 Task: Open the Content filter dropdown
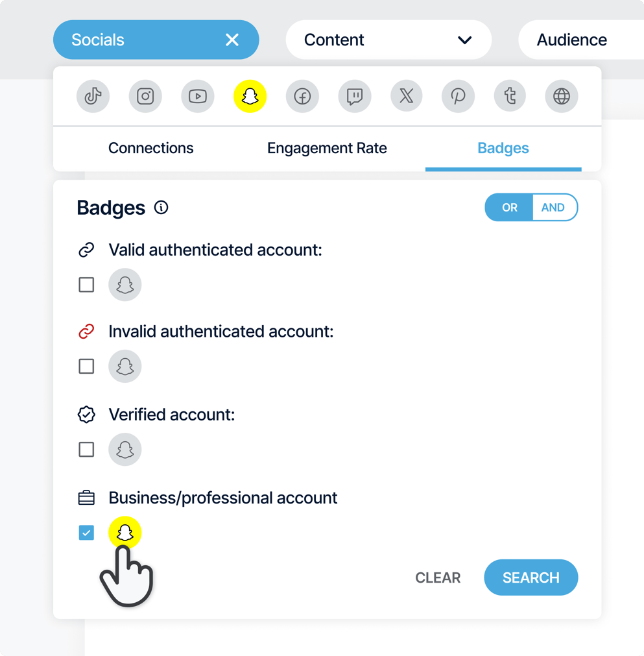tap(388, 40)
